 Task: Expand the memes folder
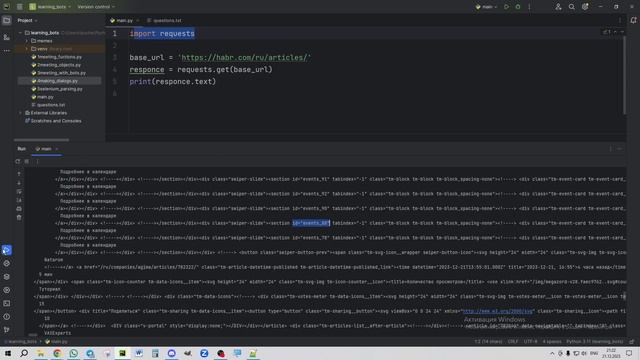[x=27, y=41]
